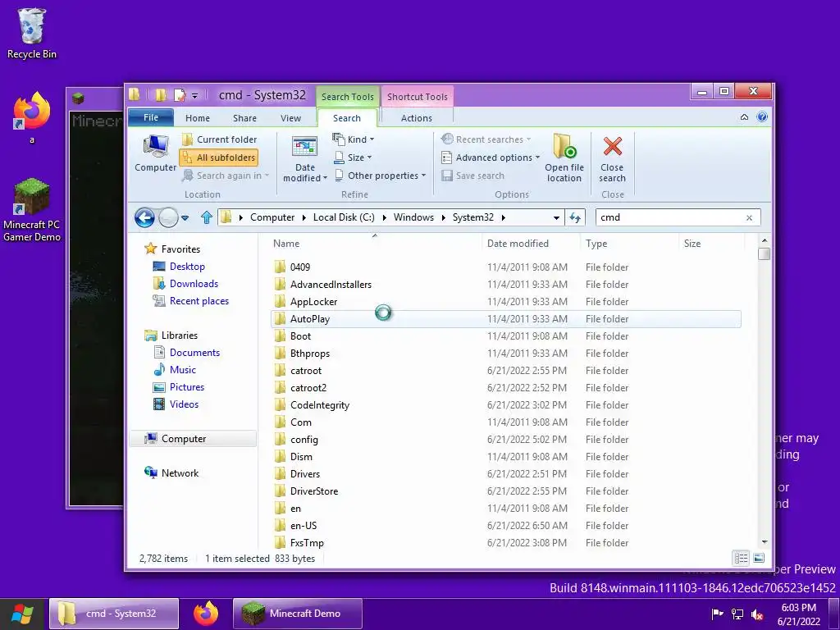Click Windows in the address breadcrumb
Image resolution: width=840 pixels, height=630 pixels.
pyautogui.click(x=413, y=217)
